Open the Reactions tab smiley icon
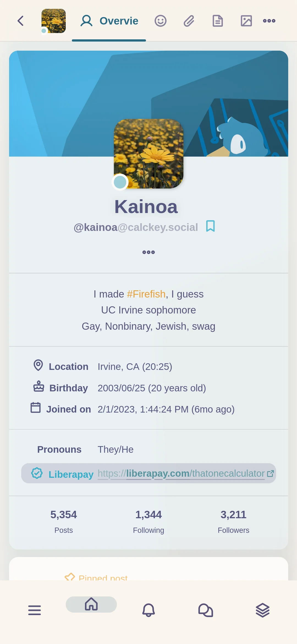 [160, 21]
